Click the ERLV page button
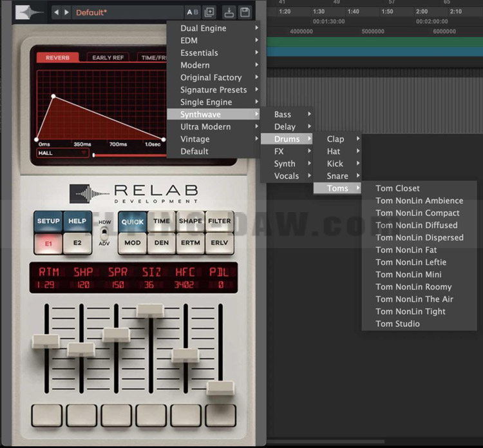The width and height of the screenshot is (483, 448). pos(220,243)
